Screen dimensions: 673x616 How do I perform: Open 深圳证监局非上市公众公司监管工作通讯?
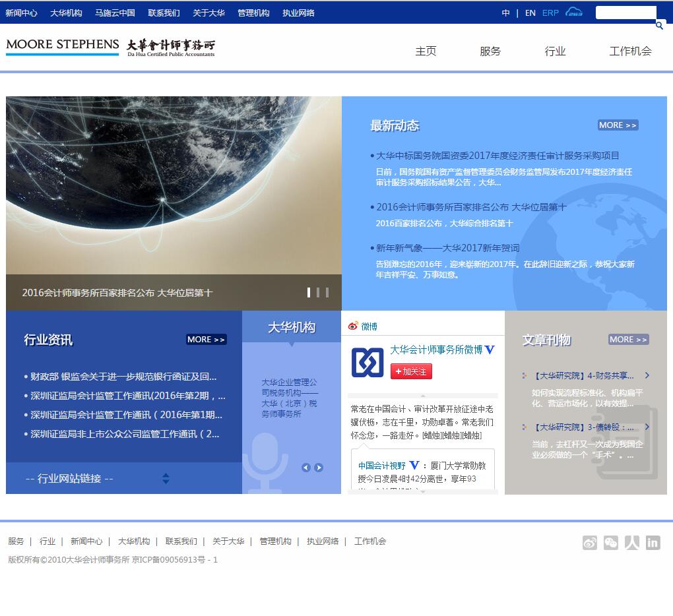pos(125,434)
